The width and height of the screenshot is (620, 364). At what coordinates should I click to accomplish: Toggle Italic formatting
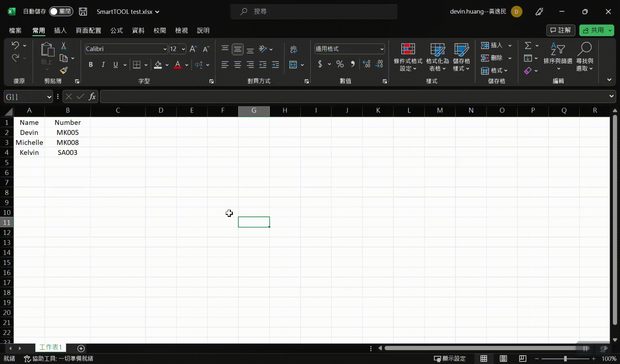pyautogui.click(x=103, y=65)
